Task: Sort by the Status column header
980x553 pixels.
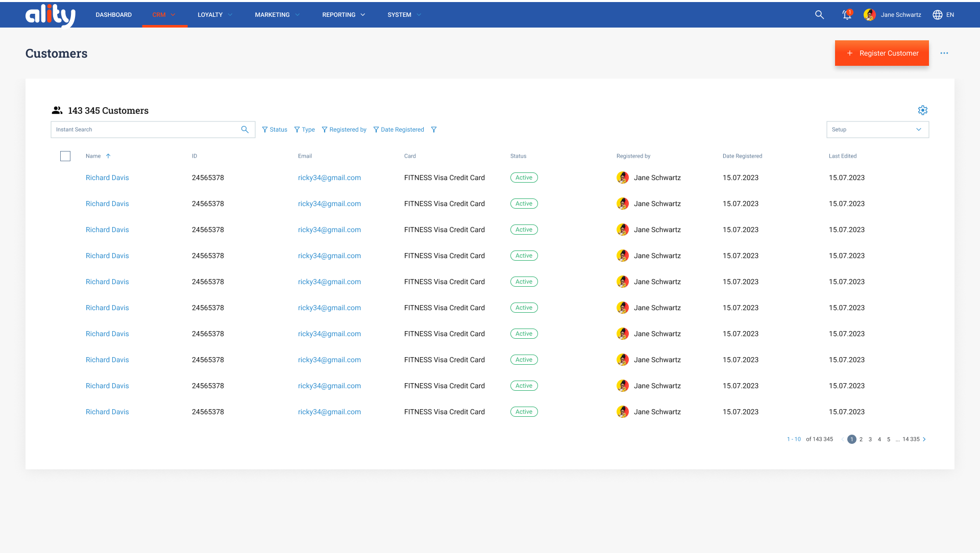Action: click(518, 156)
